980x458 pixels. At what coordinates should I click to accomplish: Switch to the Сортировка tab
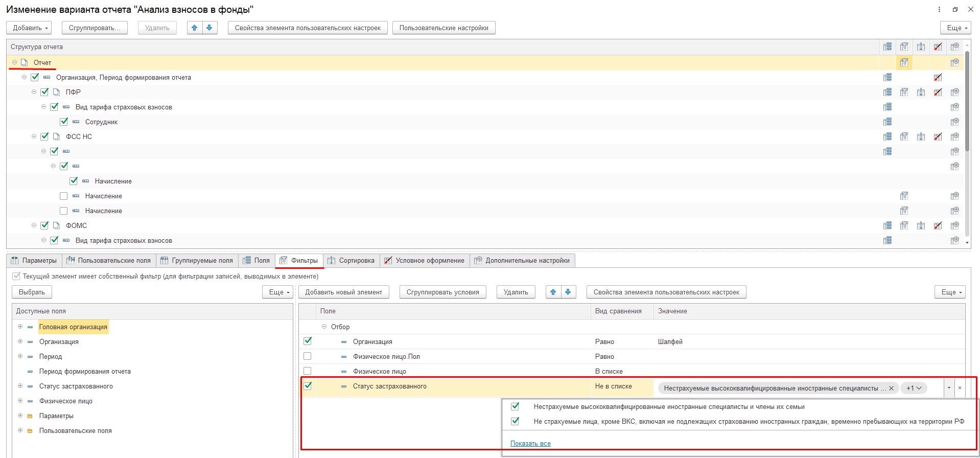click(351, 261)
